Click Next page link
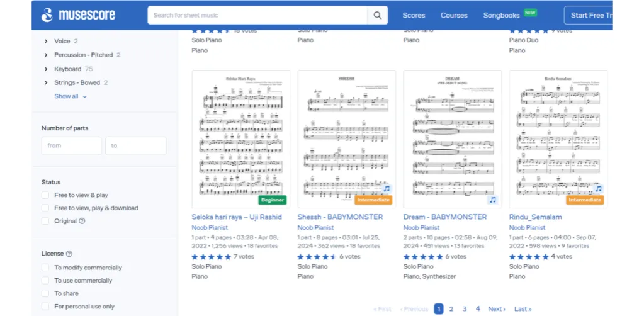 tap(497, 309)
